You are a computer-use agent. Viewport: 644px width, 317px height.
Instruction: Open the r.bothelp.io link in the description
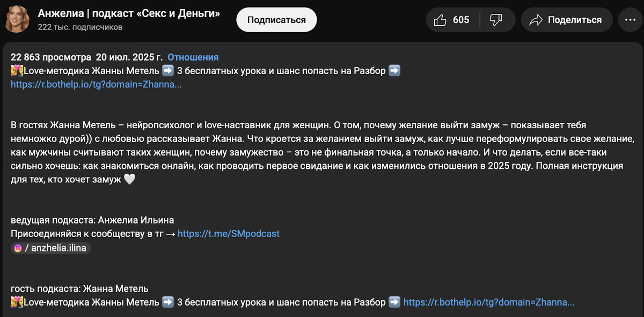click(x=96, y=84)
